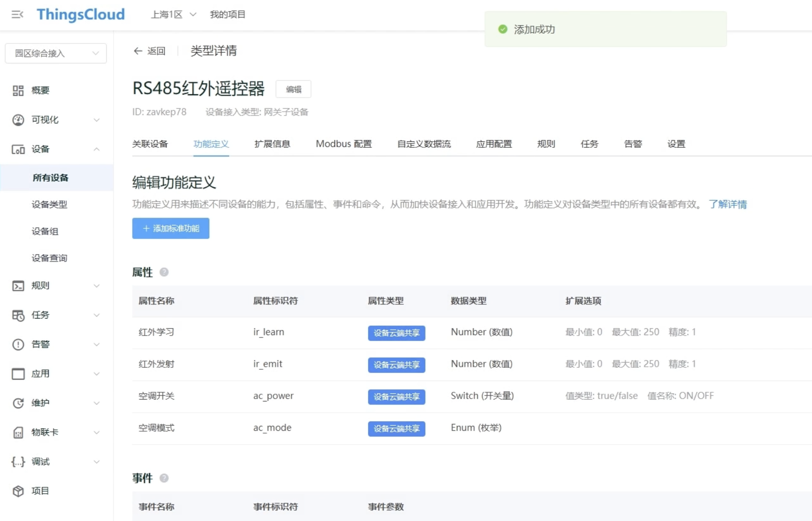Open the 上海1区 region dropdown

click(x=174, y=15)
